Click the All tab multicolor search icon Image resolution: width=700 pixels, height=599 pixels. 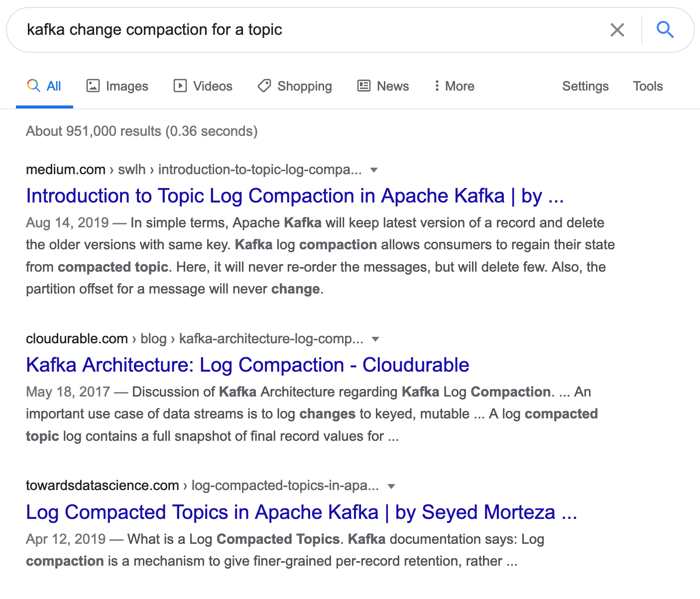click(x=33, y=86)
